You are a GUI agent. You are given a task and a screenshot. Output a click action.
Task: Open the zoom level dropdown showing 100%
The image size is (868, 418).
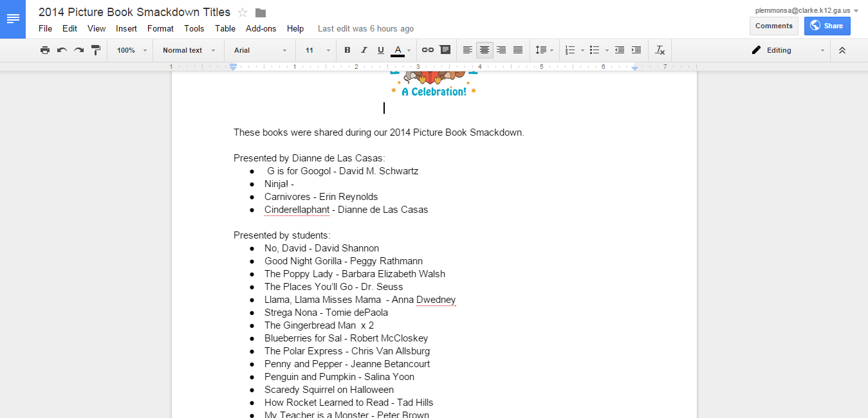point(132,50)
